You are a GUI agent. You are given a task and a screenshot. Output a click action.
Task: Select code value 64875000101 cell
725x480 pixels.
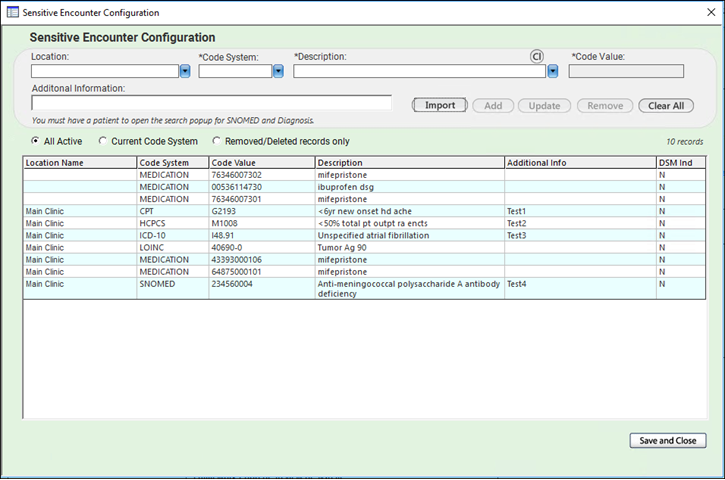point(262,271)
